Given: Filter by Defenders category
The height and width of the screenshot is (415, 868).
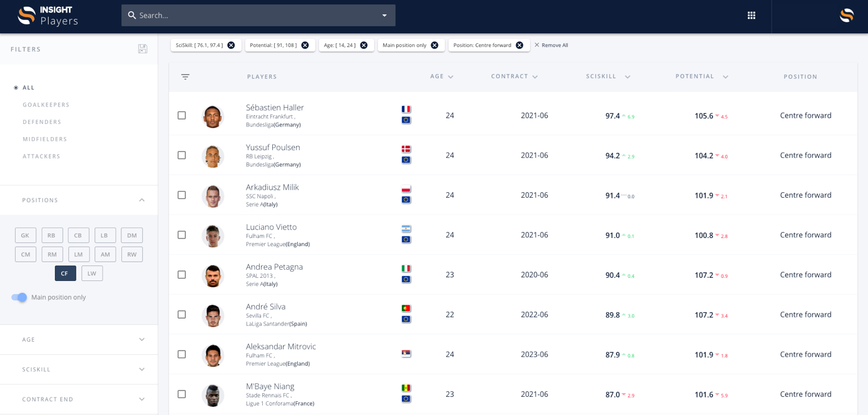Looking at the screenshot, I should (42, 122).
